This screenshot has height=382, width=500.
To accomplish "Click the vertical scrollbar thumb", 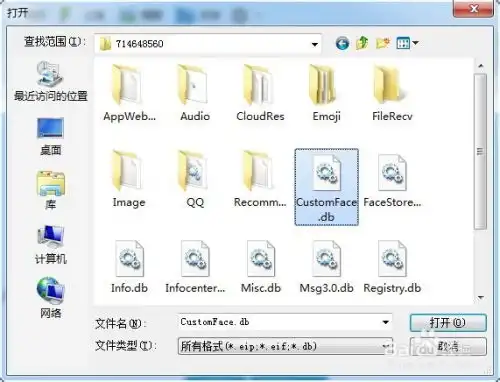I will pyautogui.click(x=480, y=152).
